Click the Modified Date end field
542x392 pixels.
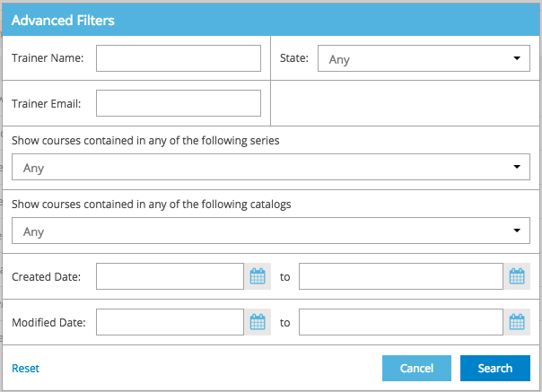click(400, 322)
